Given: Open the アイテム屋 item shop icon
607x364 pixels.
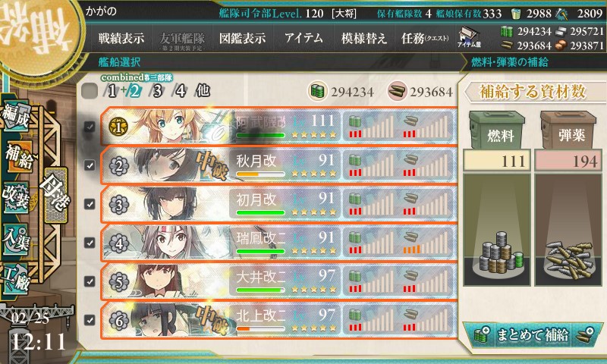Looking at the screenshot, I should [469, 37].
